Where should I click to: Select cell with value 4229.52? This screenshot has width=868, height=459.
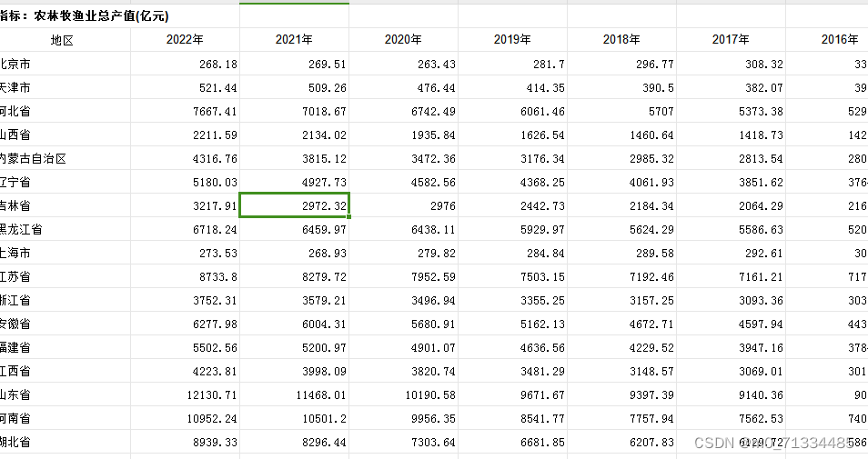click(x=621, y=348)
